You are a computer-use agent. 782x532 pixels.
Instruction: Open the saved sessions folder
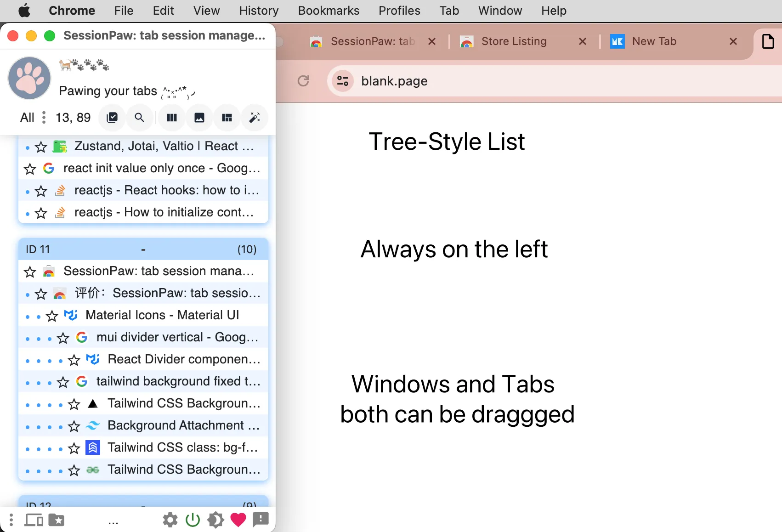point(57,520)
